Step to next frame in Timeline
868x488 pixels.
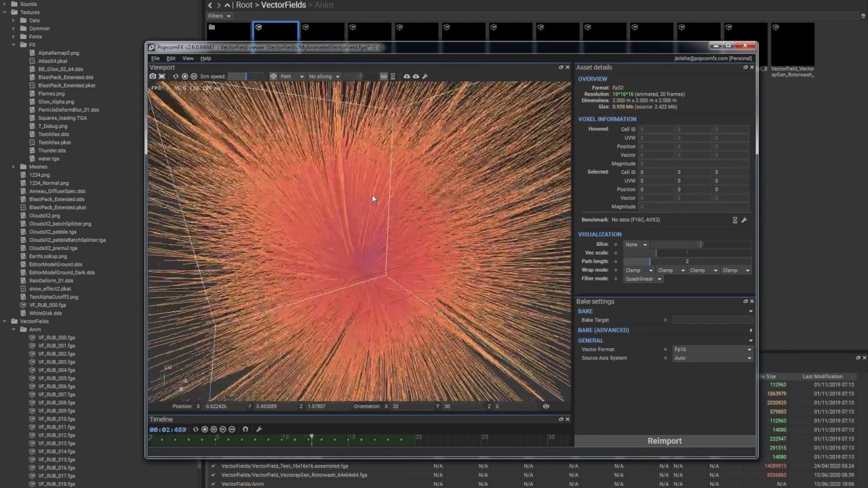tap(232, 429)
